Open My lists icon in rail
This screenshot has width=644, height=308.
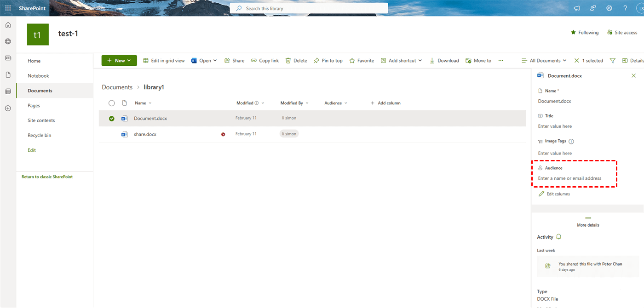(8, 91)
